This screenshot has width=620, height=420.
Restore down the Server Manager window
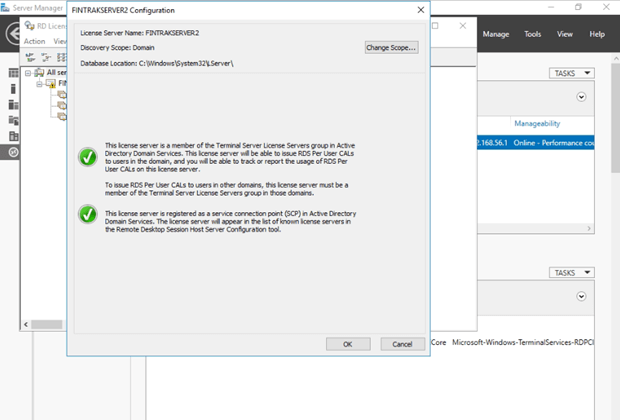(578, 7)
